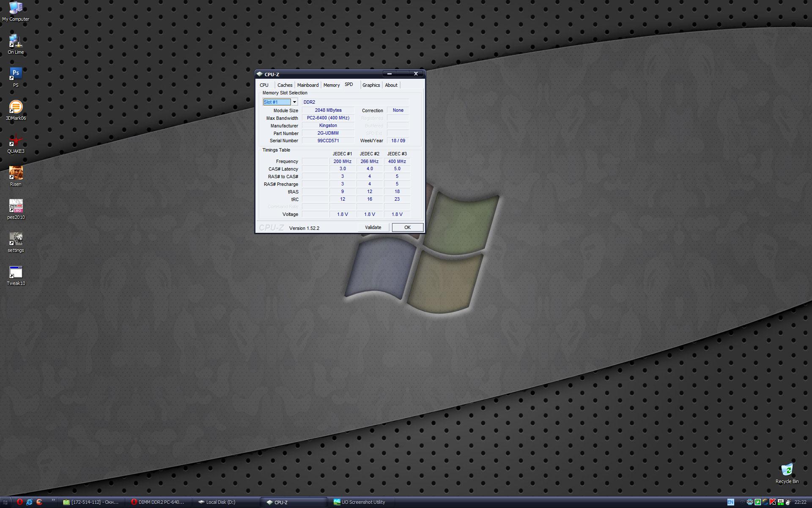Launch Opera from quick launch bar
This screenshot has height=508, width=812.
[x=19, y=502]
